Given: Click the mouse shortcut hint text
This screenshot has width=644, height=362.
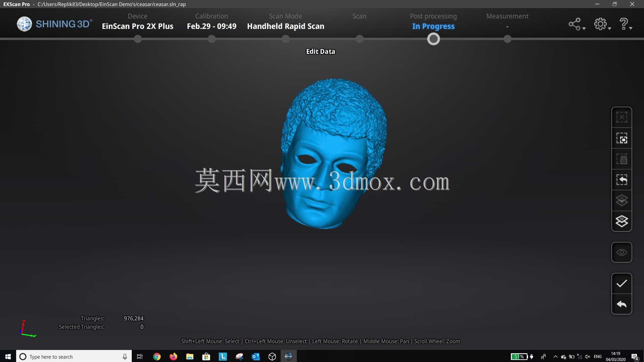Looking at the screenshot, I should (x=320, y=341).
